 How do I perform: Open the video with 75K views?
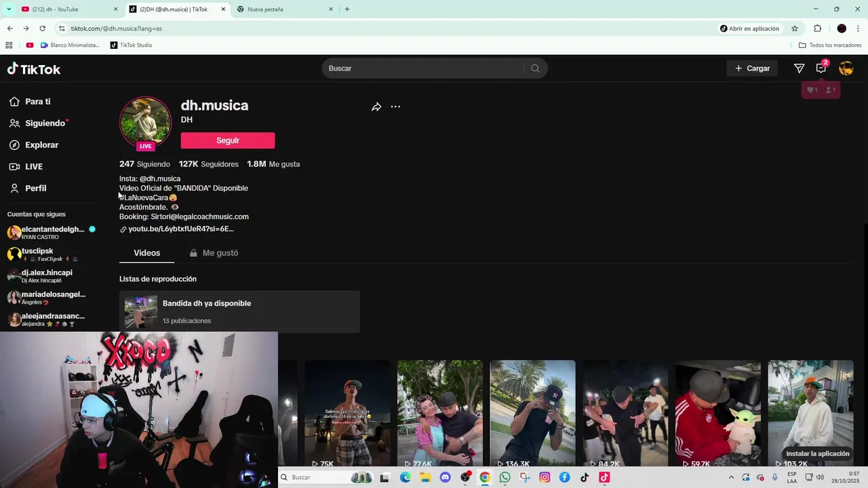click(347, 413)
